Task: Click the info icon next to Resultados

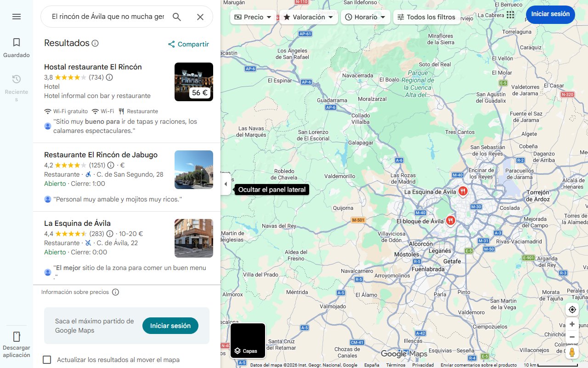Action: pyautogui.click(x=95, y=43)
